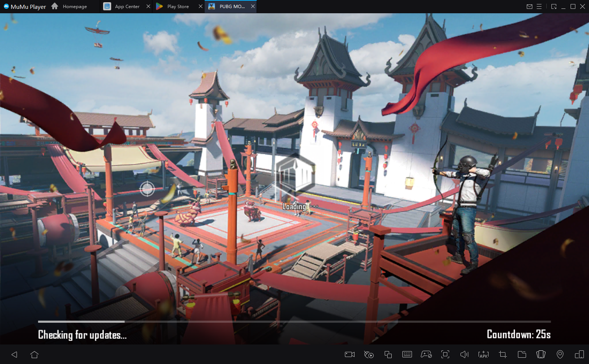Click the 'Loading' text in the center
Screen dimensions: 589x364
tap(294, 206)
